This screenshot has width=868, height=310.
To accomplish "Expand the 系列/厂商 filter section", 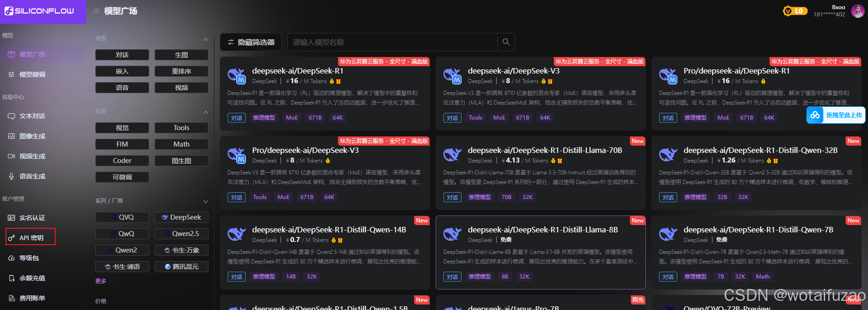I will pos(205,201).
